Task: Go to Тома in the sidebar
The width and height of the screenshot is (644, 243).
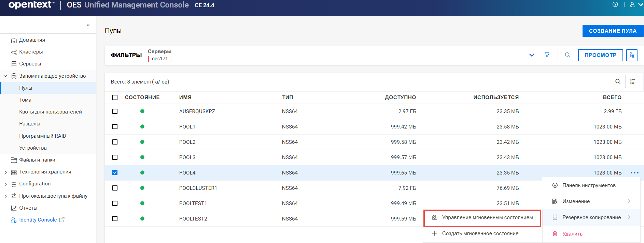Action: (25, 100)
